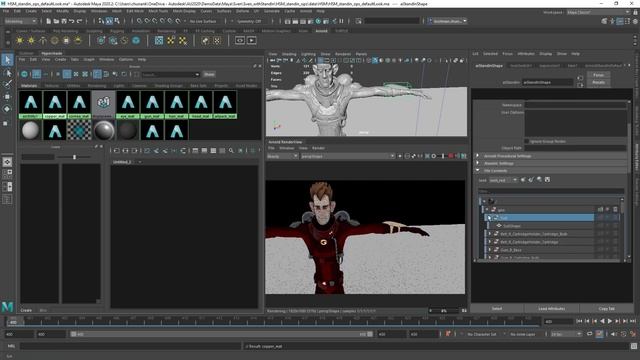Open the Graph menu in Hypershade
Viewport: 640px width, 360px height.
tap(89, 60)
